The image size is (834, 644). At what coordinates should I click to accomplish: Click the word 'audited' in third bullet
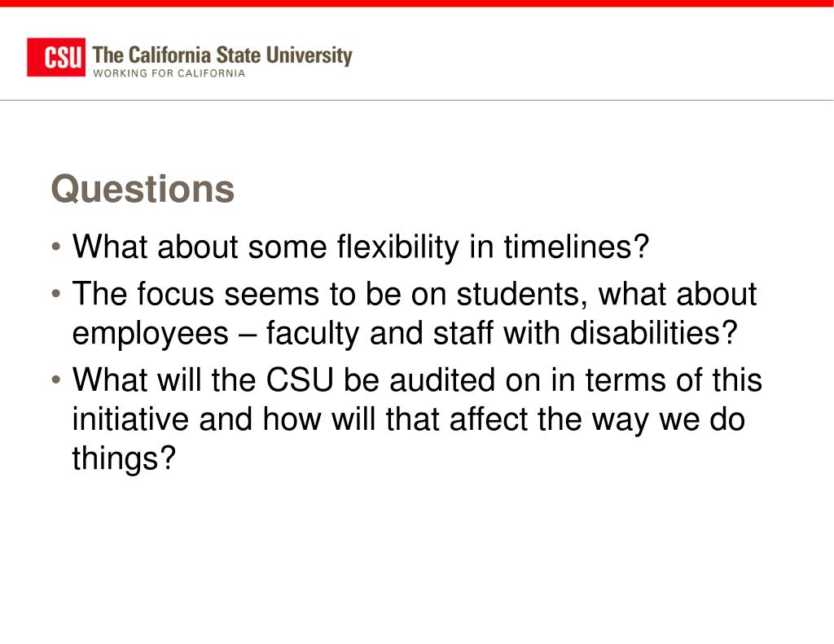pos(442,380)
